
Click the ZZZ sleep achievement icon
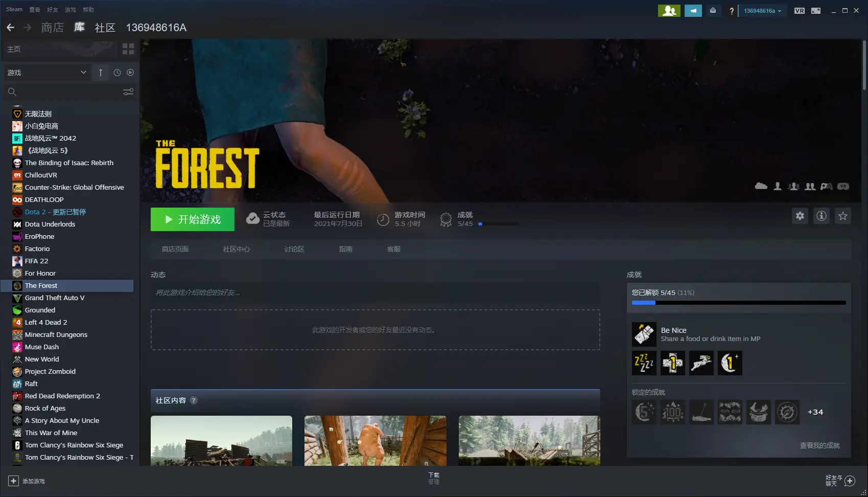tap(644, 363)
